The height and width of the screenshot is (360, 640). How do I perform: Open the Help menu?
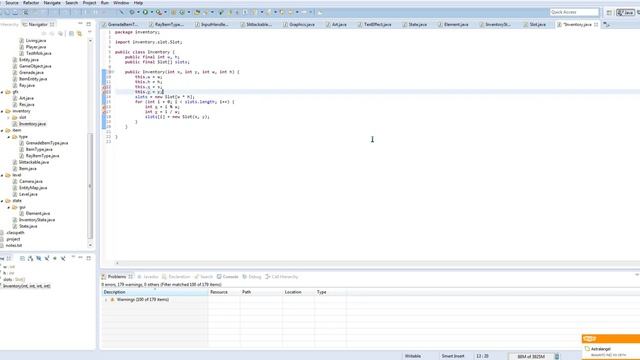click(138, 2)
